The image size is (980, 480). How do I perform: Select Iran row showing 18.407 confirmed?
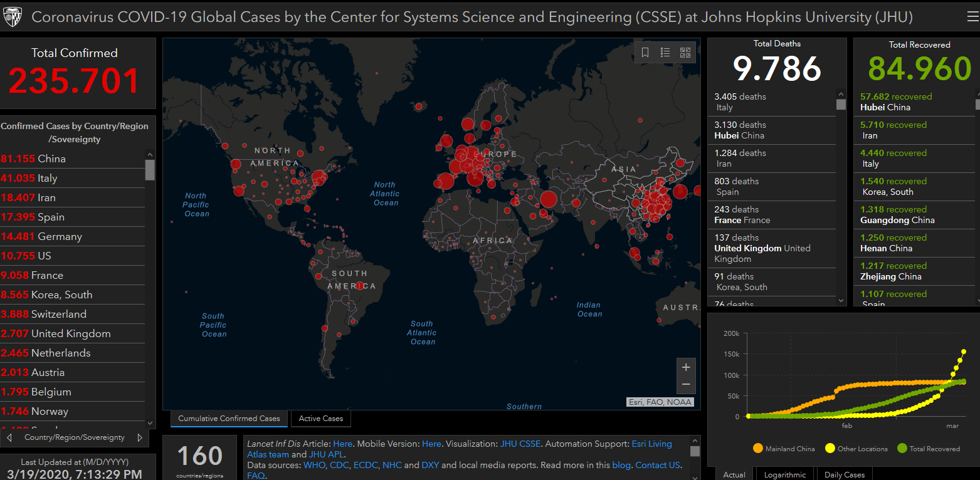point(72,197)
